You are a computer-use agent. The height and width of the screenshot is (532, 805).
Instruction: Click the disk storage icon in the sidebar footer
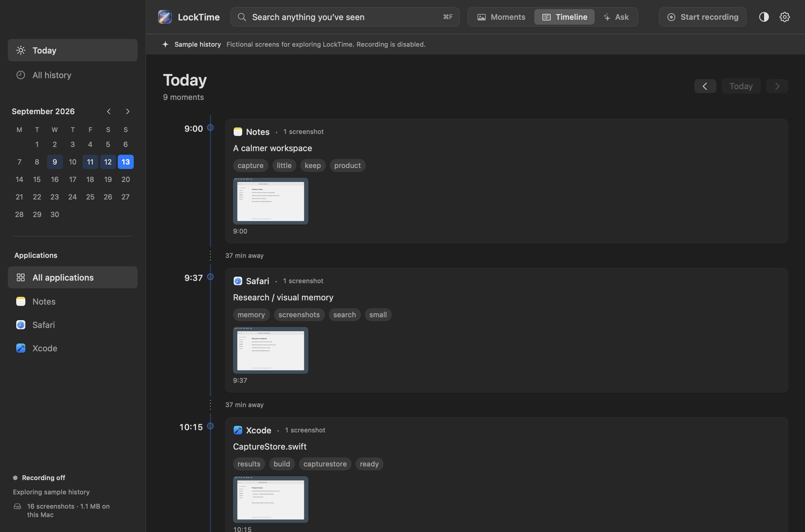(x=17, y=506)
